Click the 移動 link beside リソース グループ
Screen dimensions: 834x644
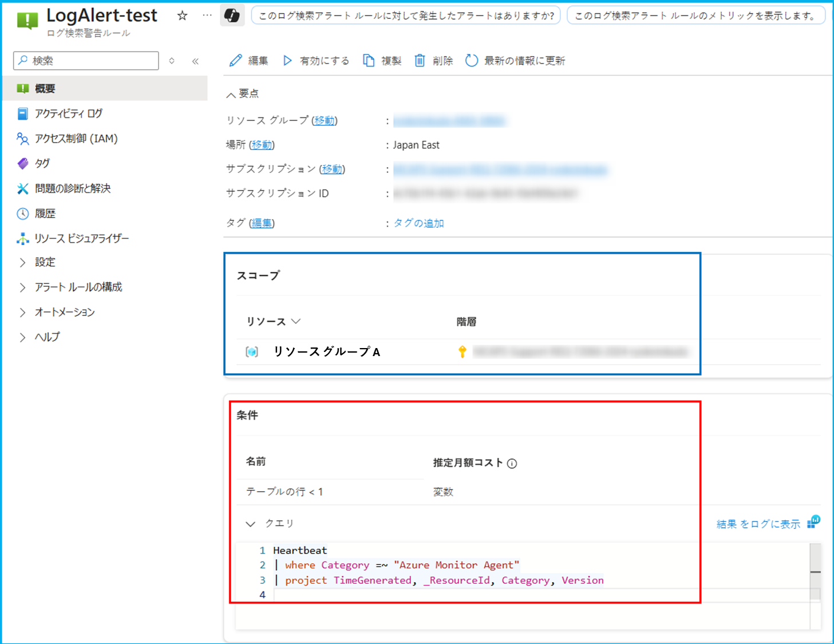[325, 121]
